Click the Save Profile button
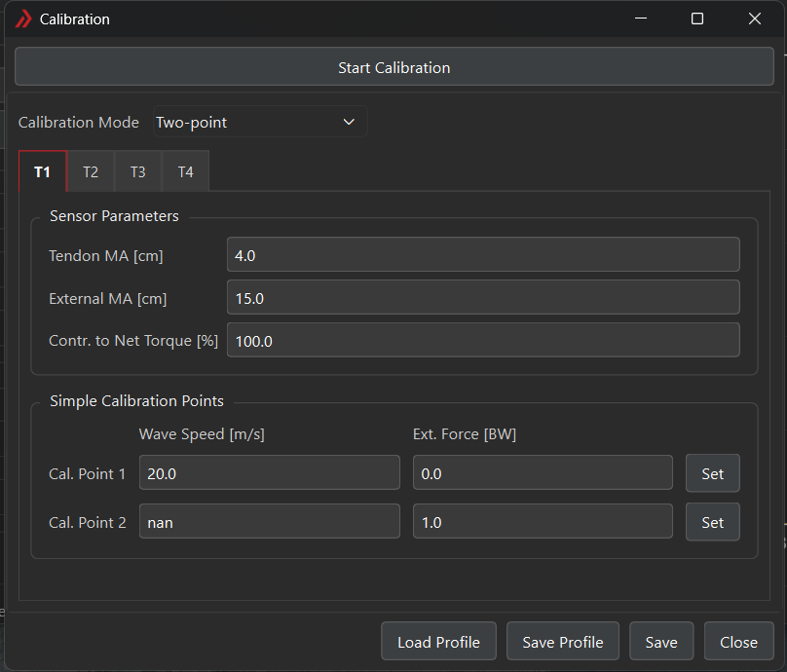 563,642
